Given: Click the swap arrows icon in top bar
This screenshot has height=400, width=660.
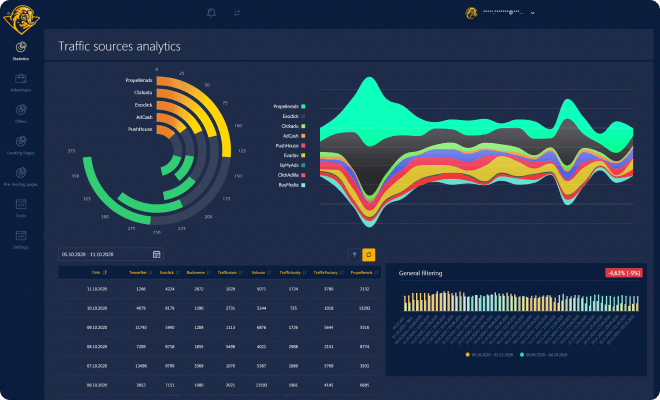Looking at the screenshot, I should pos(237,13).
